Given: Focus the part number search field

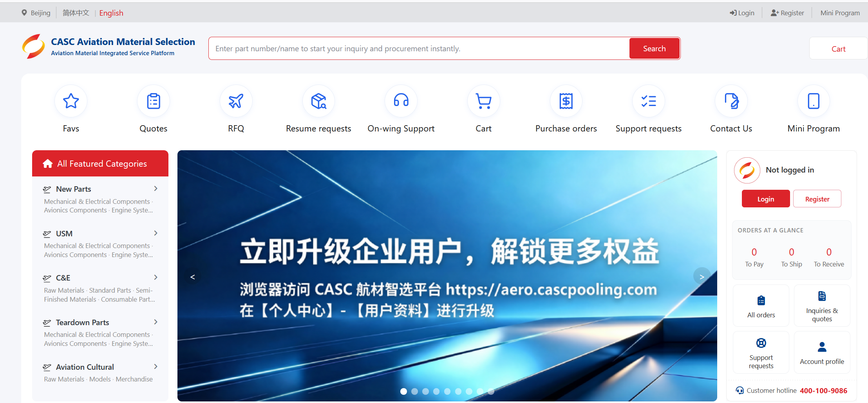Looking at the screenshot, I should [419, 49].
